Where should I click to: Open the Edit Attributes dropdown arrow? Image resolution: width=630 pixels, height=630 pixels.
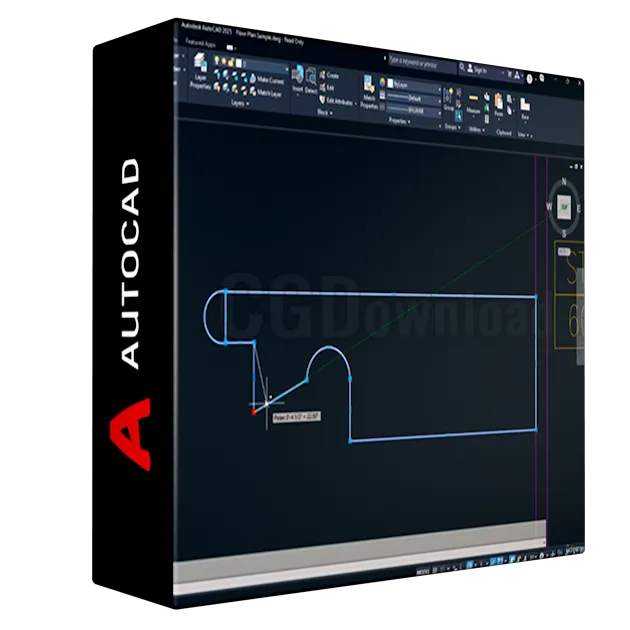pos(356,104)
